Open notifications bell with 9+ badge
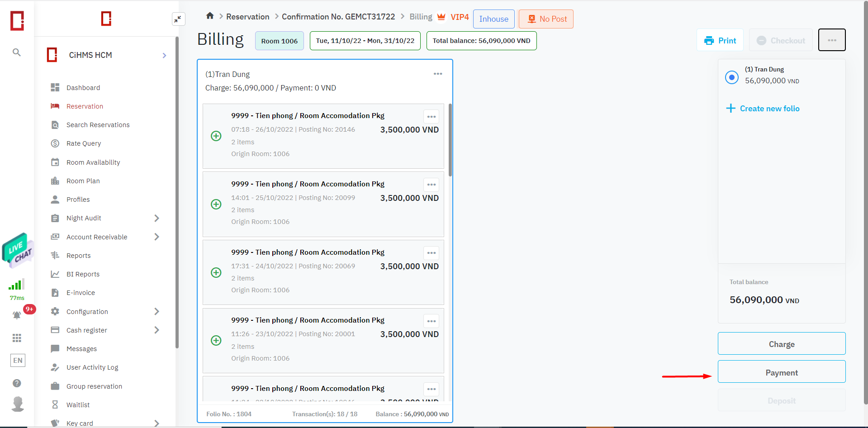This screenshot has width=868, height=428. click(17, 315)
